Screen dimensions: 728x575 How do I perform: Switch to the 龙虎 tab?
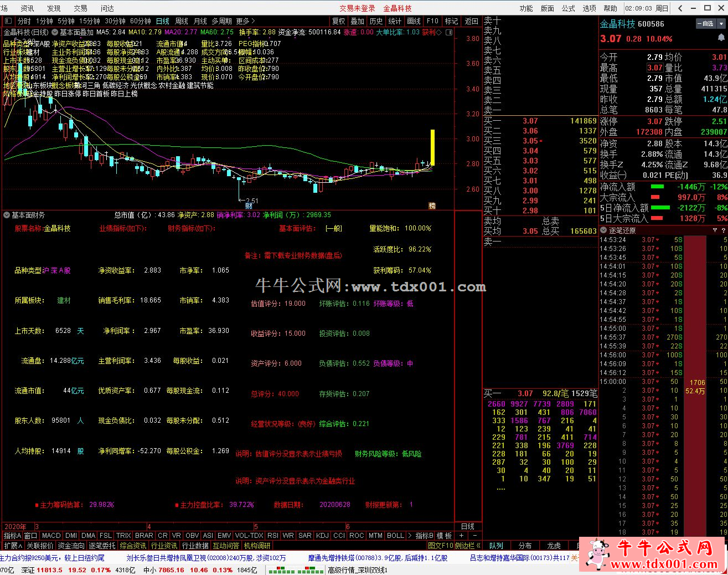pos(554,546)
